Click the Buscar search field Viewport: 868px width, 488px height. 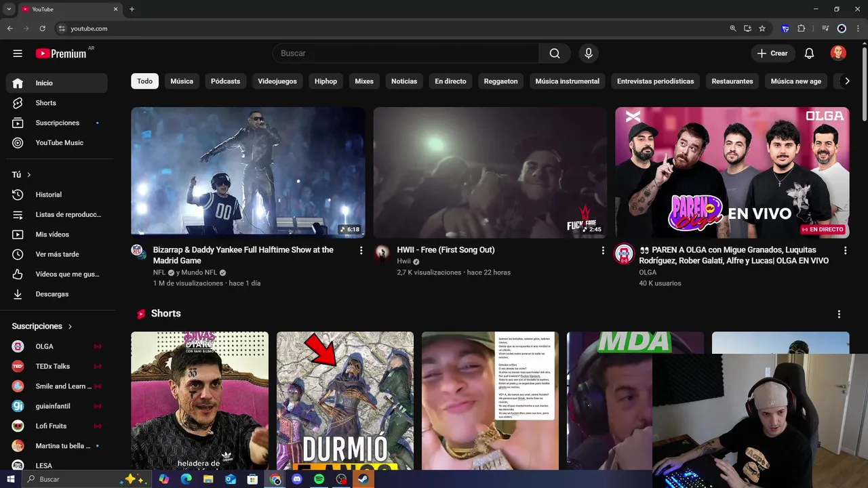[406, 54]
